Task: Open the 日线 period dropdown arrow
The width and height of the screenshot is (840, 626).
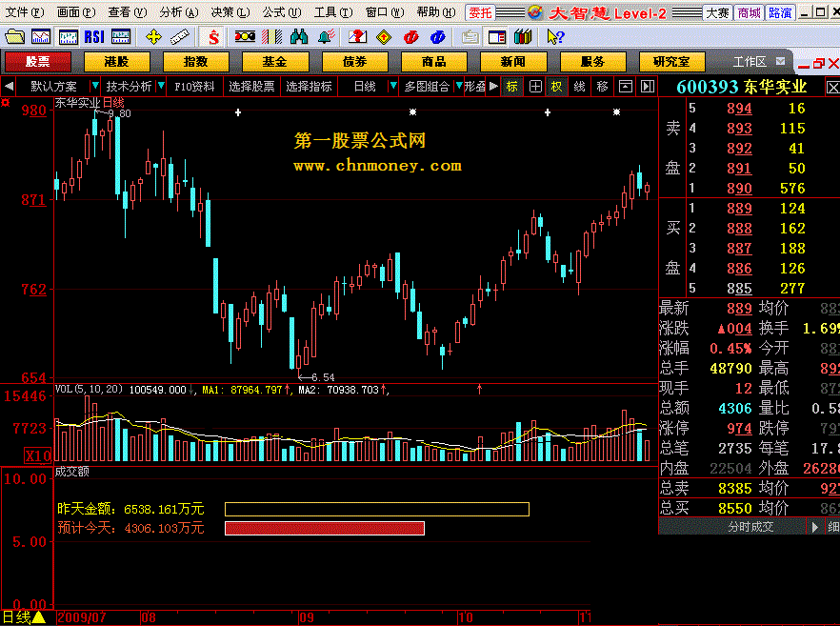Action: click(x=393, y=86)
